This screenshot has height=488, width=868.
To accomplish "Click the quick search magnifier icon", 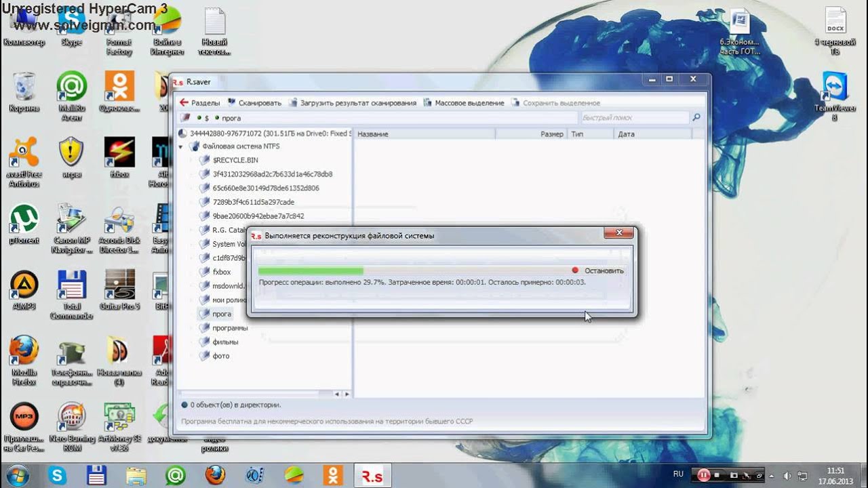I will pos(696,118).
